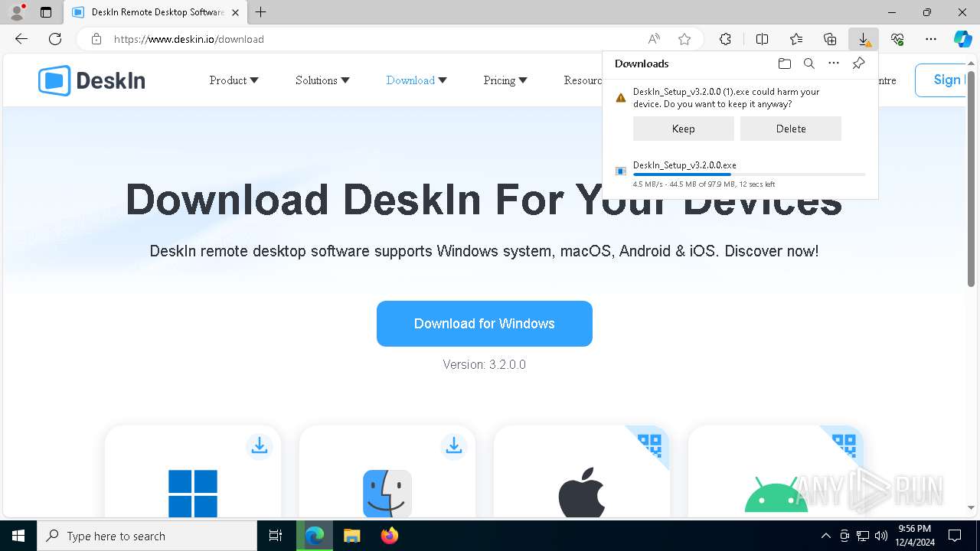Open the tab actions menu icon
The height and width of the screenshot is (551, 980).
pos(46,12)
